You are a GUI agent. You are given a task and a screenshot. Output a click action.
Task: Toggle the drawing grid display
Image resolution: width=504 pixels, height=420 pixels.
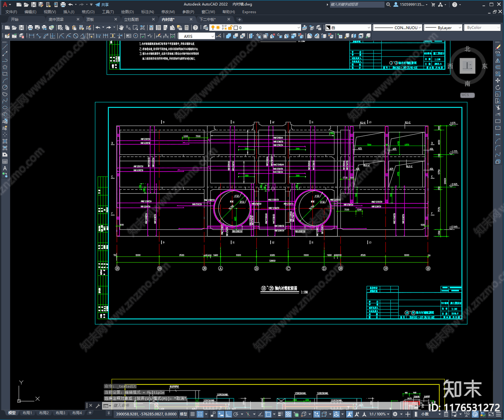[192, 414]
